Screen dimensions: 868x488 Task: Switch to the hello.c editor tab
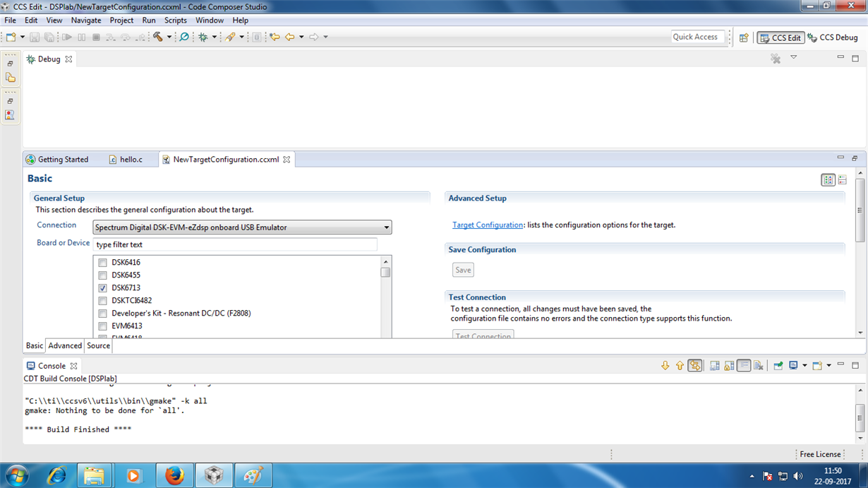pos(126,160)
